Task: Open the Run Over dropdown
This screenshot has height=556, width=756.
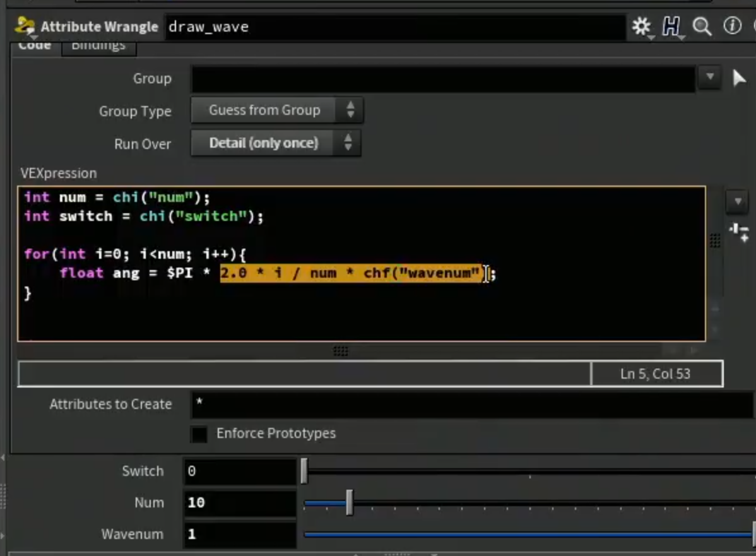Action: point(276,143)
